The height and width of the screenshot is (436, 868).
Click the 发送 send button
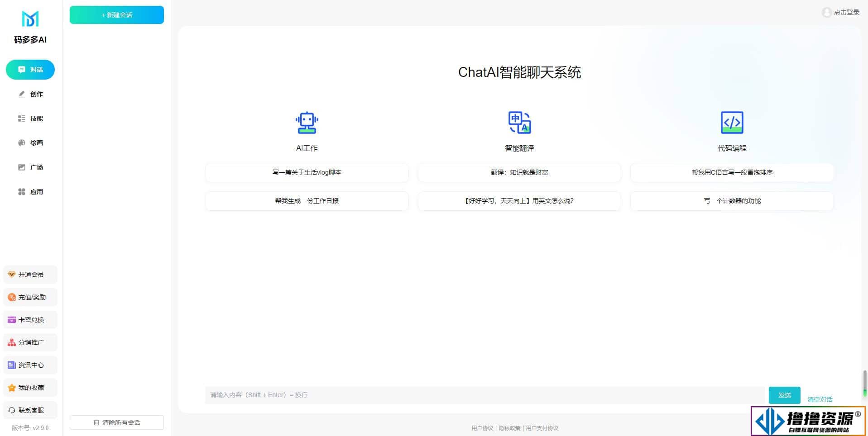pyautogui.click(x=785, y=395)
